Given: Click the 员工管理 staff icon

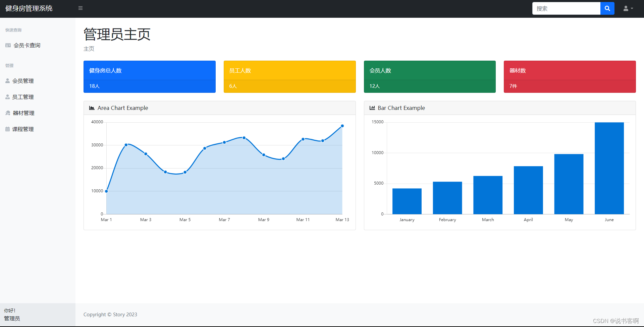Looking at the screenshot, I should [7, 97].
